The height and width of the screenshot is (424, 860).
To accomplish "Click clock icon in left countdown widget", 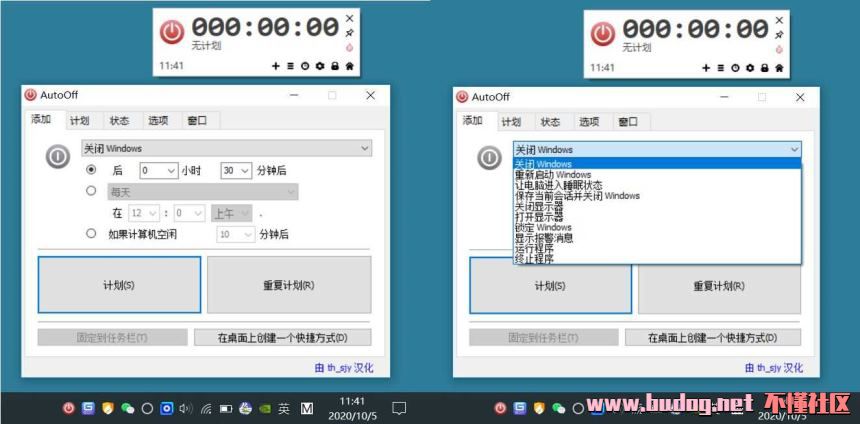I will pyautogui.click(x=305, y=66).
